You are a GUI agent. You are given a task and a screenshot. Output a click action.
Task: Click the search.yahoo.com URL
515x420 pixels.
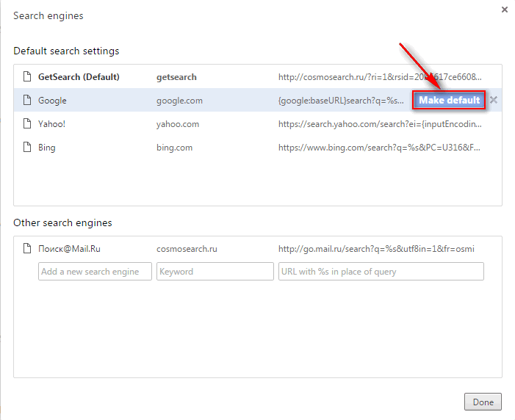380,124
